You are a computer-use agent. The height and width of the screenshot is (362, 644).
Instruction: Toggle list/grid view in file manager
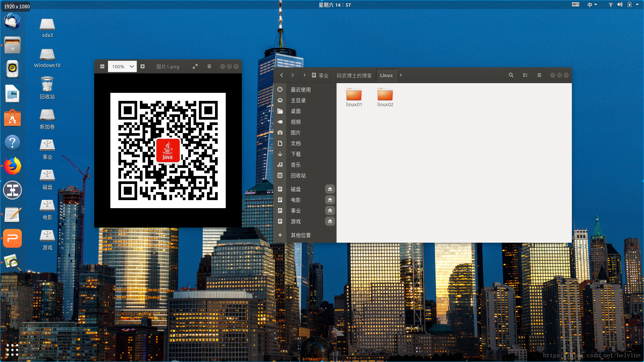pyautogui.click(x=525, y=75)
